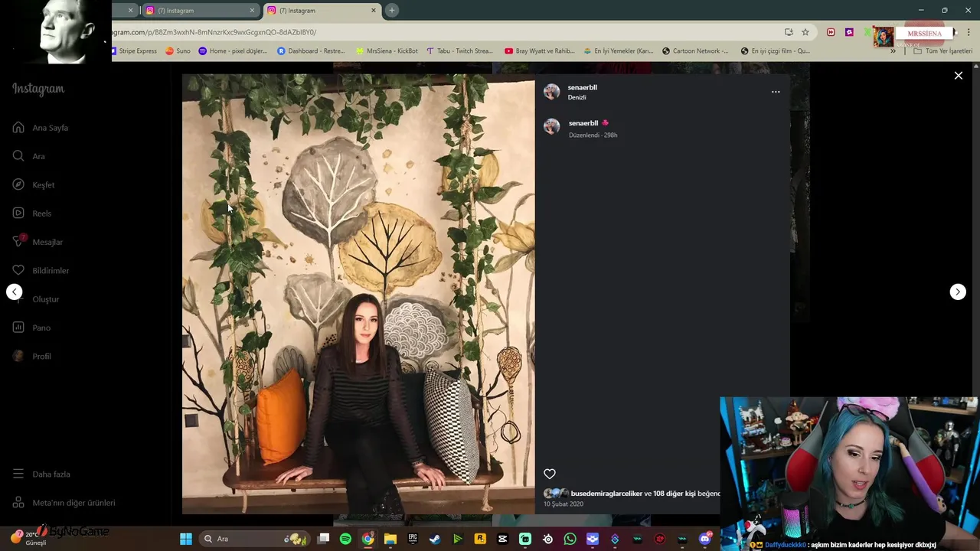The height and width of the screenshot is (551, 980).
Task: Open Chrome from the taskbar
Action: click(x=368, y=539)
